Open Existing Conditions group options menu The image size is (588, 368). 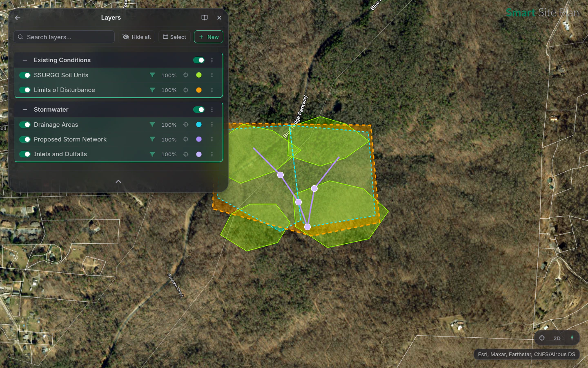pyautogui.click(x=212, y=60)
